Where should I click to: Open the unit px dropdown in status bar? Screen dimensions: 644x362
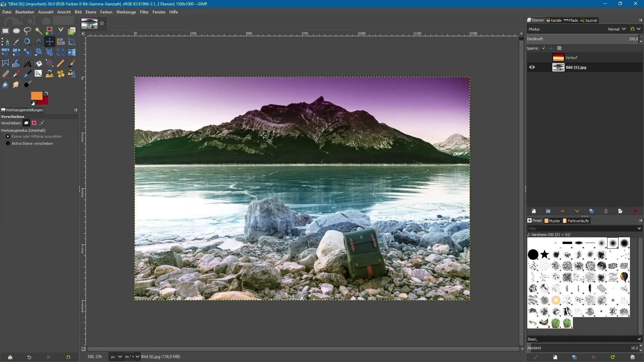click(116, 357)
